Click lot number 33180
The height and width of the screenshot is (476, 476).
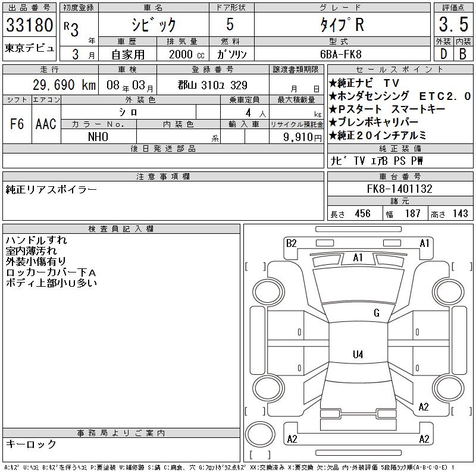[29, 25]
